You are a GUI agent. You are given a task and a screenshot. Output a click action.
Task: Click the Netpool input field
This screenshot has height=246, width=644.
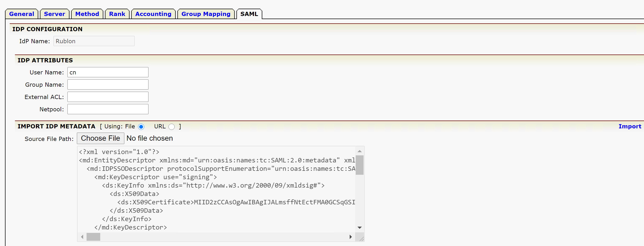click(x=108, y=109)
